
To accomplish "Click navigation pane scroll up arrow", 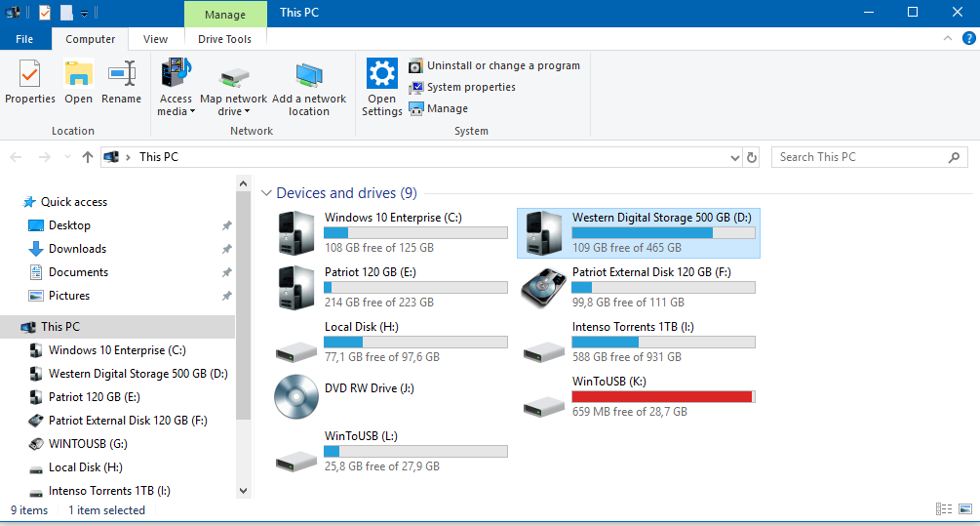I will [243, 183].
